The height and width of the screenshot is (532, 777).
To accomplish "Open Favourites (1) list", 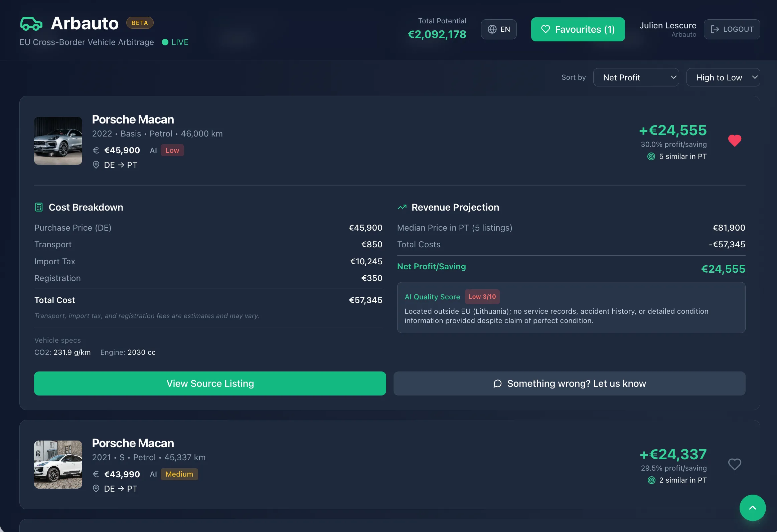I will (x=578, y=29).
